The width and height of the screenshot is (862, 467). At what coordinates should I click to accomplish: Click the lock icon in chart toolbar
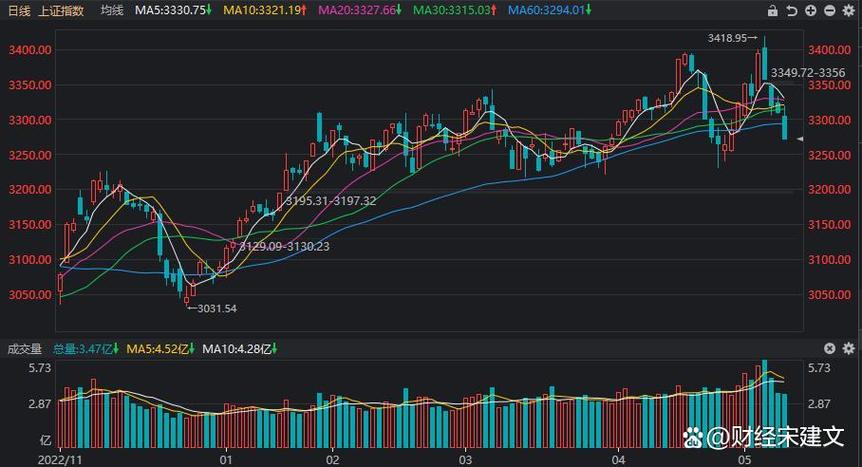[x=773, y=11]
